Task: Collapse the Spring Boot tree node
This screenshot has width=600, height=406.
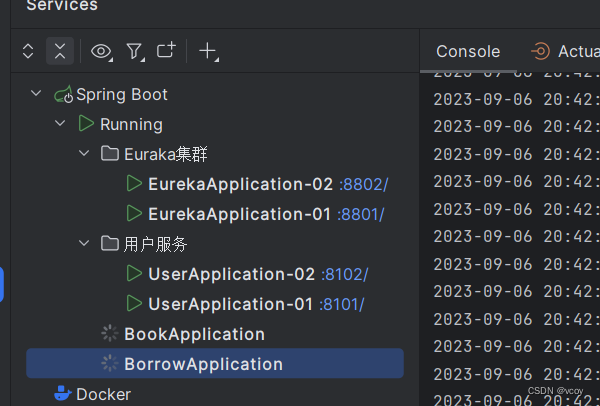Action: 37,94
